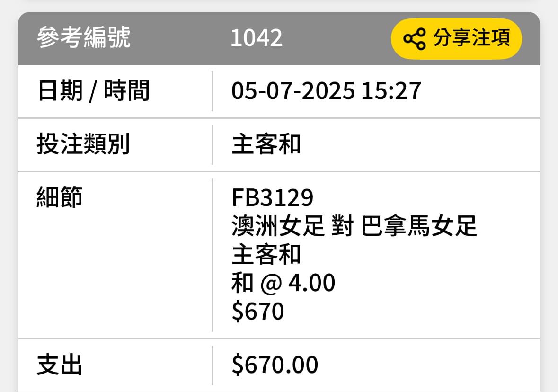Click the date value 05-07-2025 15:27

[326, 91]
